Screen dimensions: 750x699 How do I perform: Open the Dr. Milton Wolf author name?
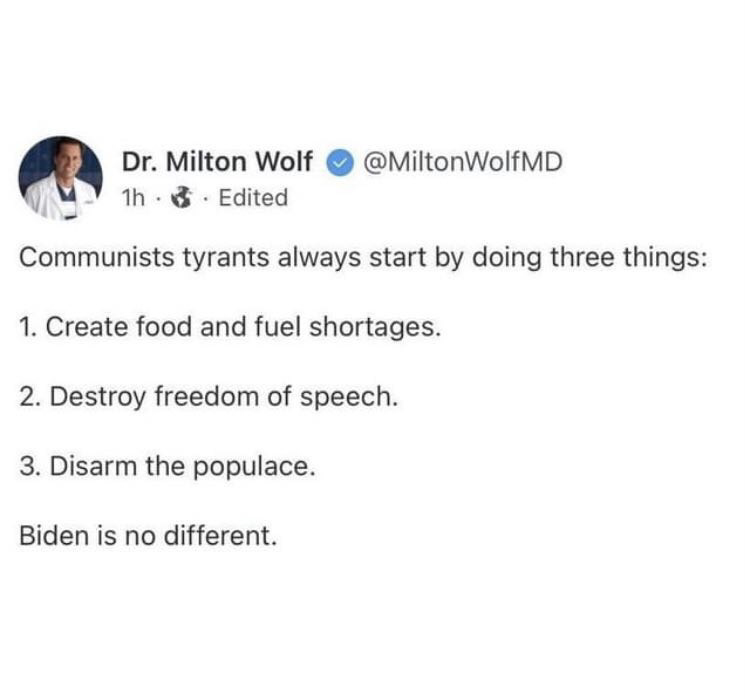coord(217,162)
